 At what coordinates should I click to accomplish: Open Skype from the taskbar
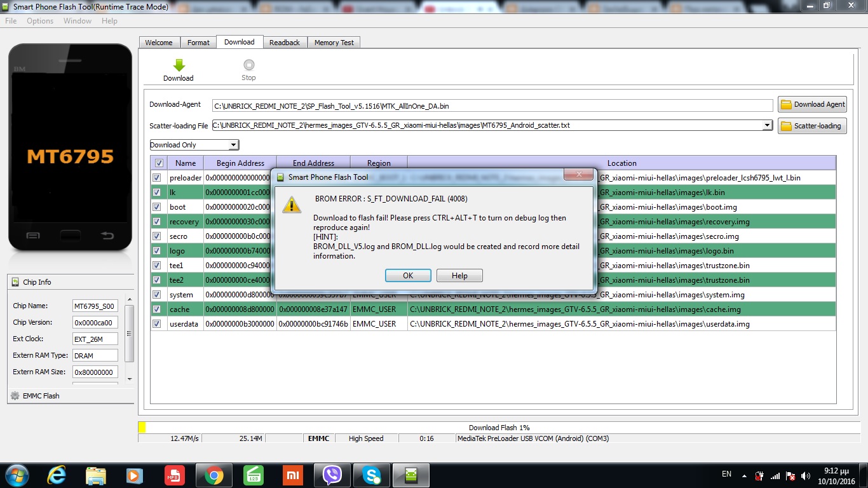pos(372,475)
